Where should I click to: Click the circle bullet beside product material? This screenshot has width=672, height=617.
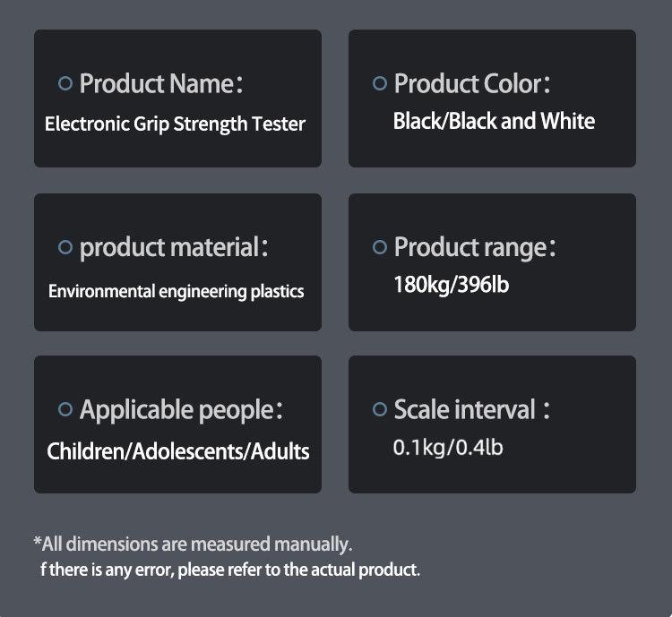(x=65, y=247)
